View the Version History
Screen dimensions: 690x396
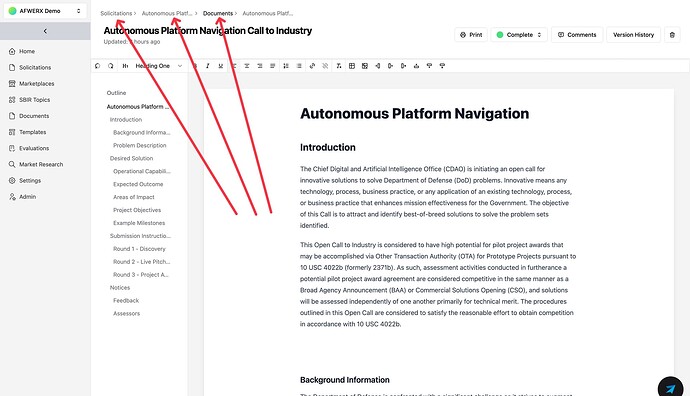click(x=633, y=35)
